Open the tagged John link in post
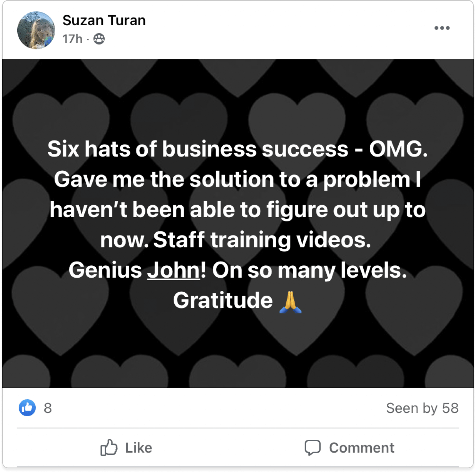The image size is (476, 473). pos(174,270)
